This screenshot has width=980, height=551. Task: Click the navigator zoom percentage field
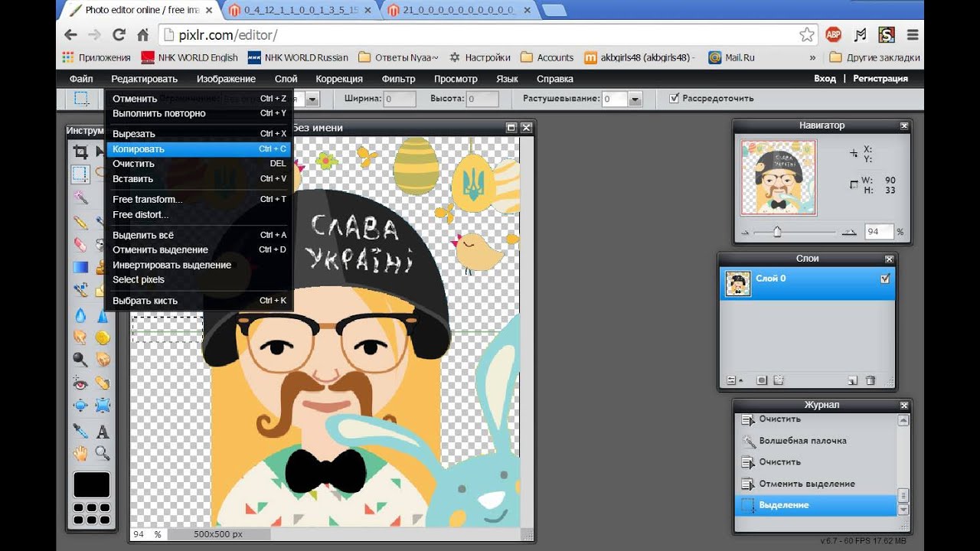[x=879, y=231]
